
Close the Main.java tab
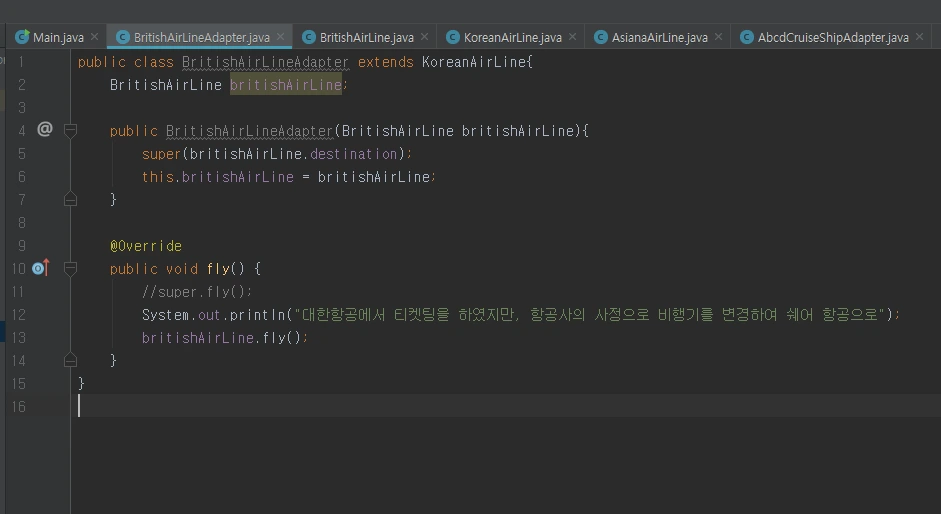coord(94,37)
